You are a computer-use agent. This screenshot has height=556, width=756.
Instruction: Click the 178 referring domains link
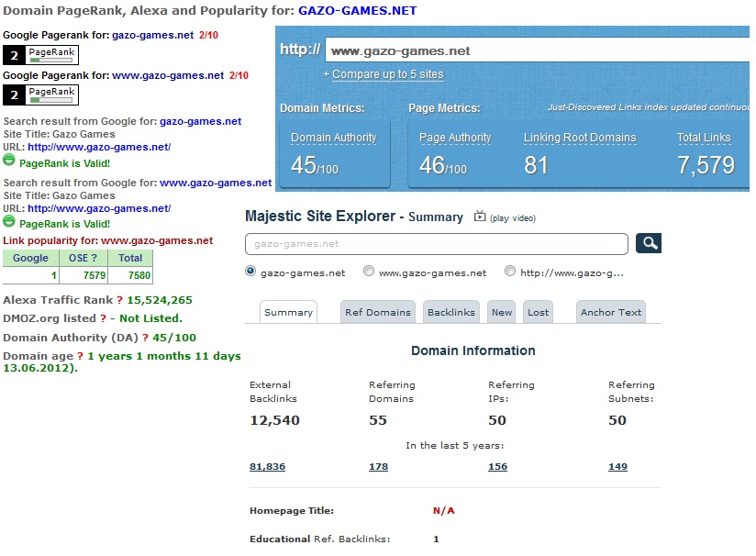(379, 467)
